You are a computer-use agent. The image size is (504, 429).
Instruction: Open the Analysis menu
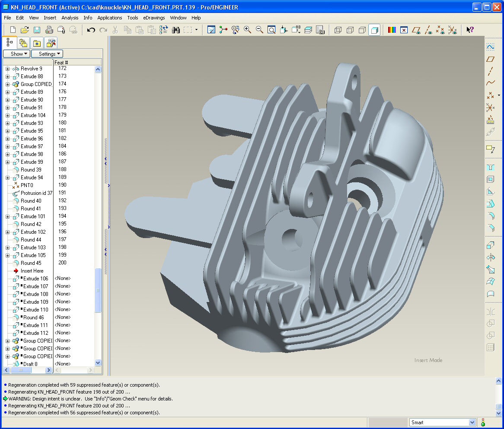pyautogui.click(x=70, y=18)
